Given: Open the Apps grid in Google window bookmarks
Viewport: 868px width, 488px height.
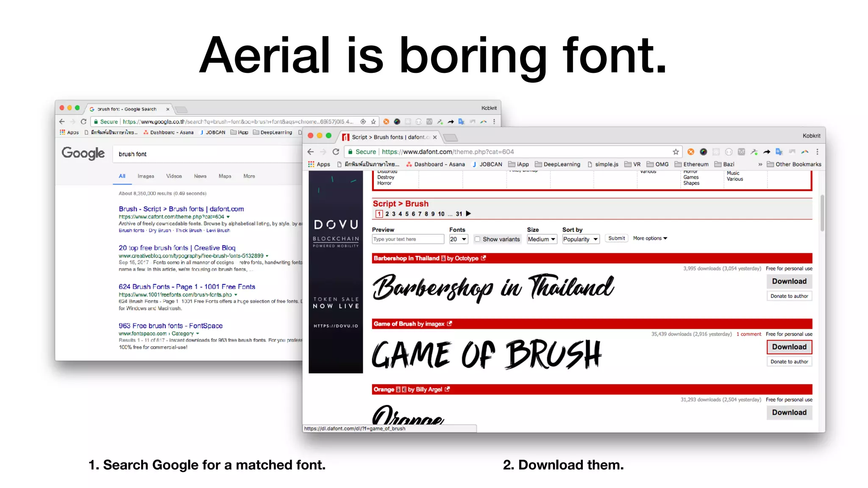Looking at the screenshot, I should (62, 132).
